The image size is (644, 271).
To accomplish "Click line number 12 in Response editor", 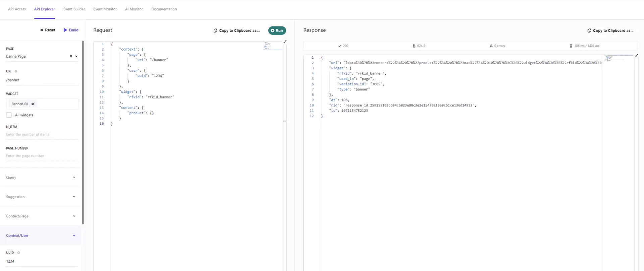I will [x=312, y=116].
